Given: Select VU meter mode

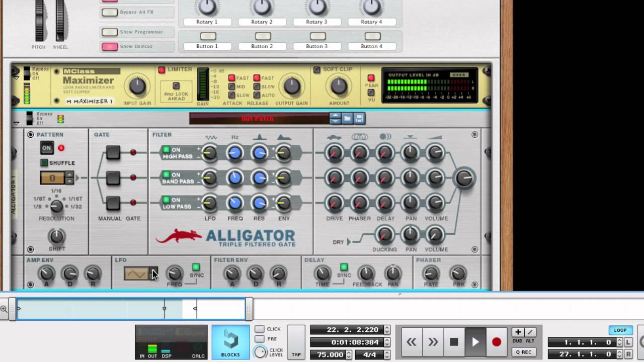Looking at the screenshot, I should pyautogui.click(x=371, y=93).
